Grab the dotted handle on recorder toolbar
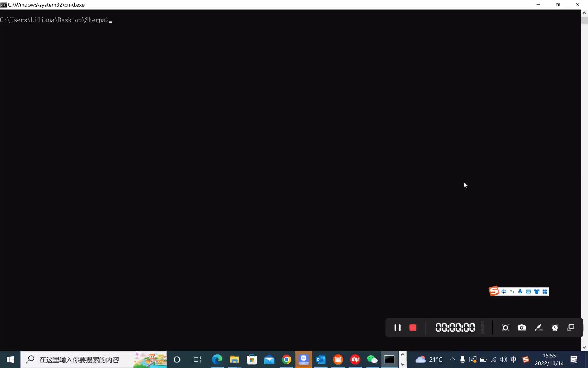The width and height of the screenshot is (588, 368). 483,328
